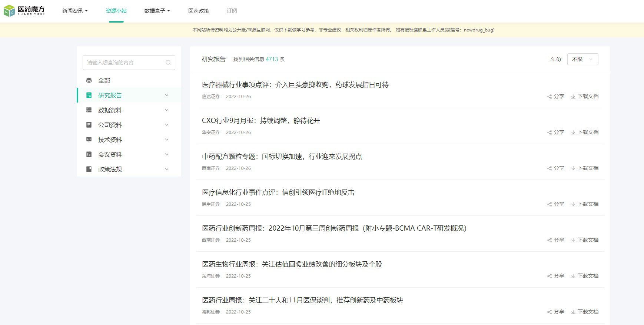Screen dimensions: 644x325
Task: Click the 民生证券 source label
Action: [211, 204]
